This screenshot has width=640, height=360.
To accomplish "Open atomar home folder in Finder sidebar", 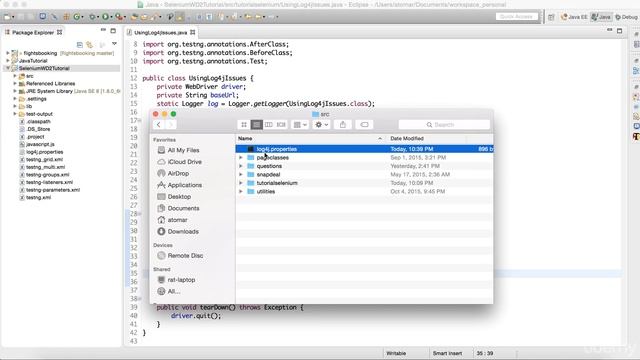I will coord(177,220).
